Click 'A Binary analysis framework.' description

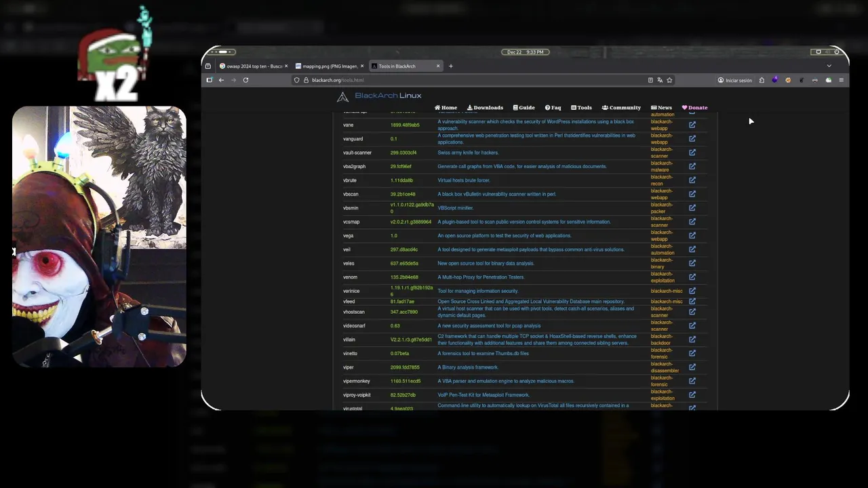468,367
